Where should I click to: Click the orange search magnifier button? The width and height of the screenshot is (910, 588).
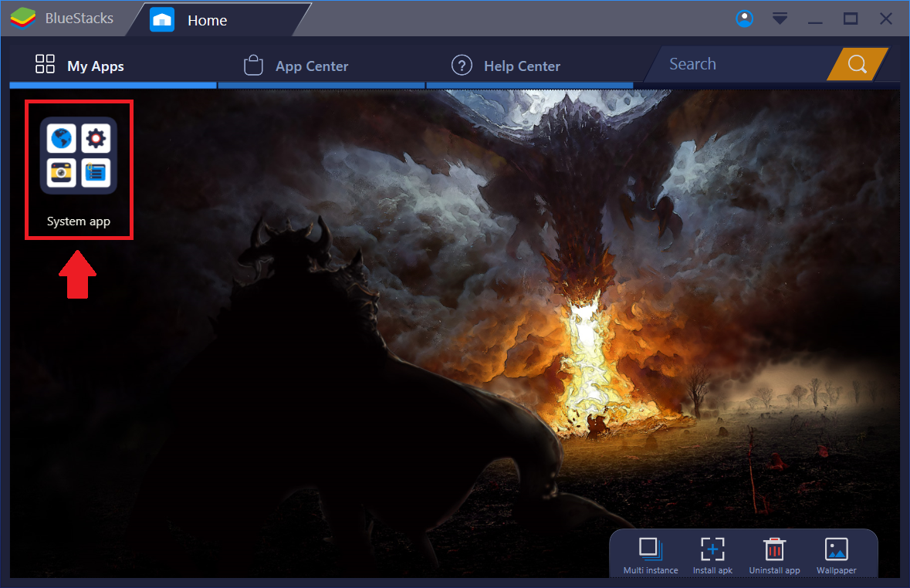(x=858, y=64)
